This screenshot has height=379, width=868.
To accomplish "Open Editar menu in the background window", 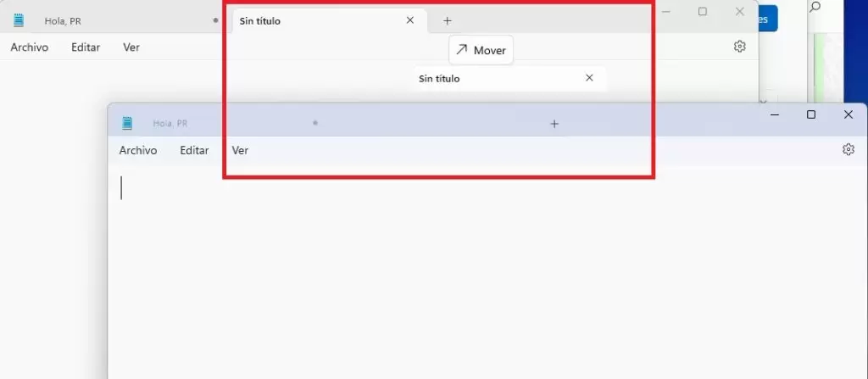I will [86, 47].
